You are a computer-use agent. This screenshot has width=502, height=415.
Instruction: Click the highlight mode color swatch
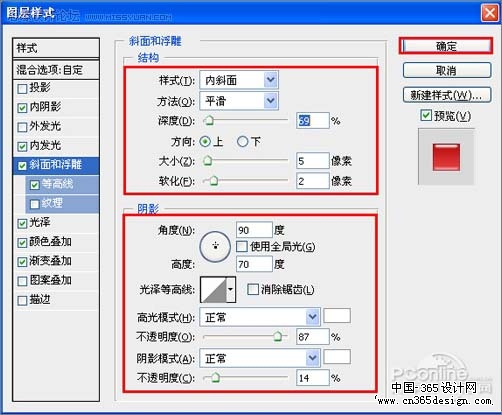(x=337, y=316)
